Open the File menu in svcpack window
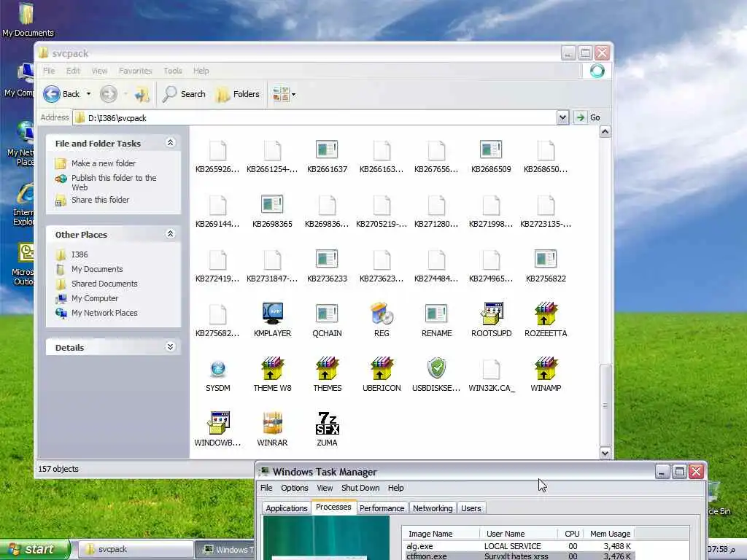Screen dimensions: 747x560 pos(49,71)
